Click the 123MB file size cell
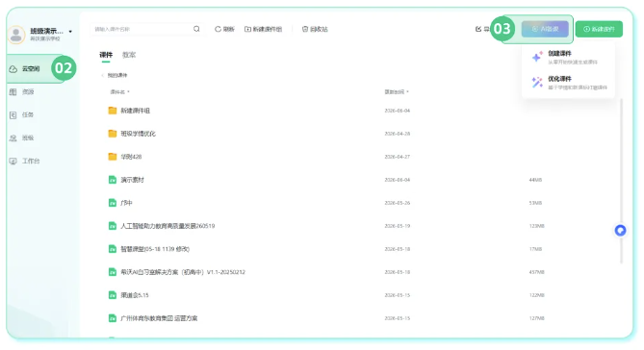 (537, 226)
